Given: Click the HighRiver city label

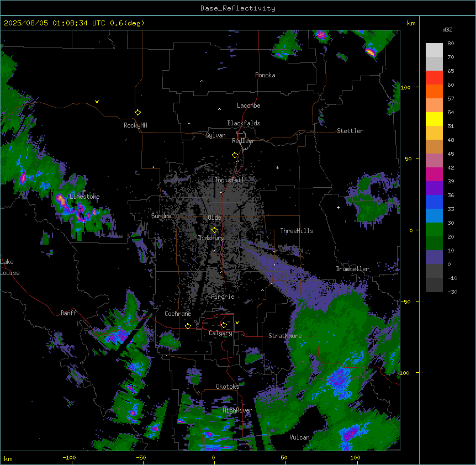Looking at the screenshot, I should [x=237, y=410].
